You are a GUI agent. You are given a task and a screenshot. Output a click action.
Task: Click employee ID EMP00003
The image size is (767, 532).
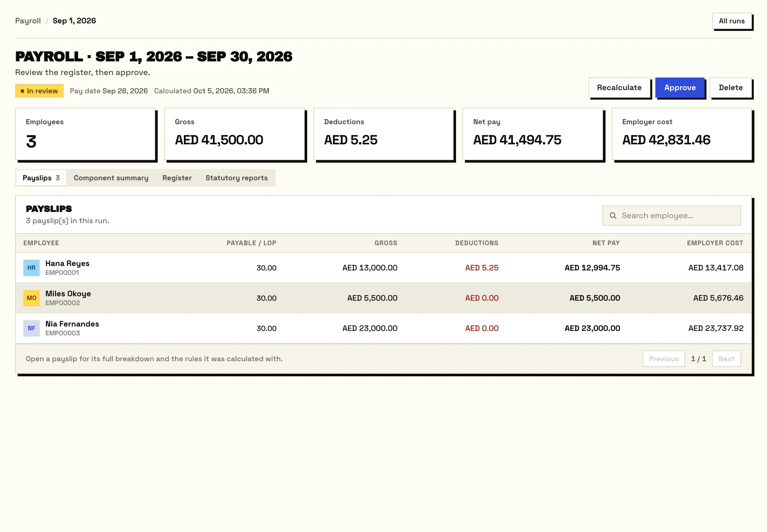pos(62,333)
